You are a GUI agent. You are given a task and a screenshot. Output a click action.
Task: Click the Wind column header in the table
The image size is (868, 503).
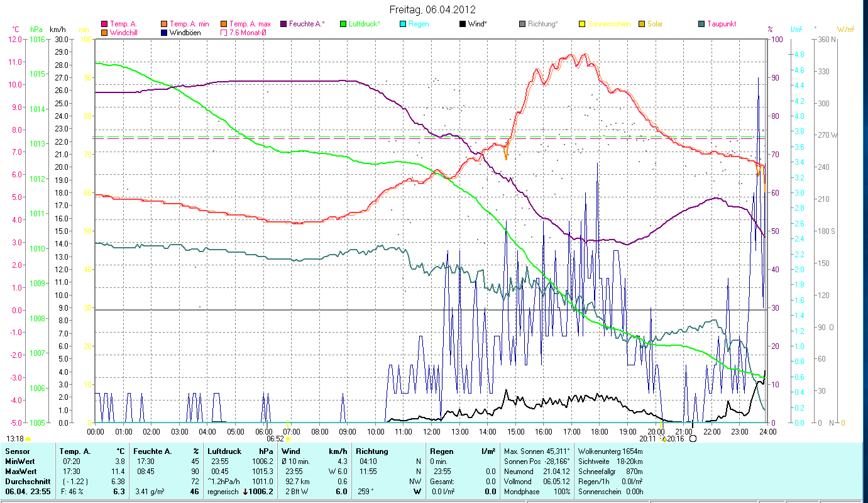291,451
